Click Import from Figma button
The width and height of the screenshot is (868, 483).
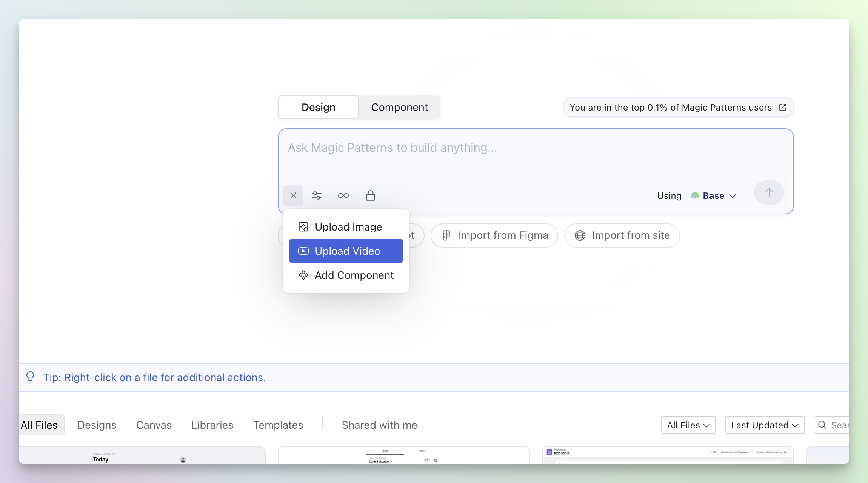tap(494, 235)
